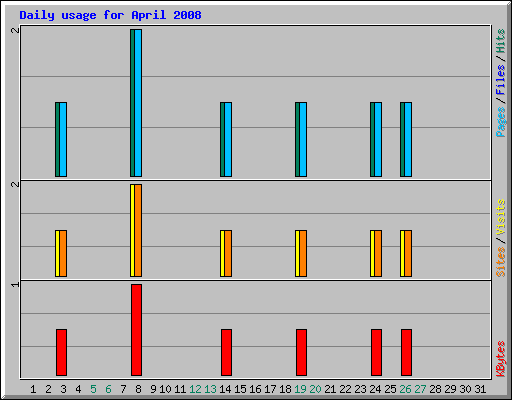Click the 'Sites' legend label
Viewport: 512px width, 400px height.
pyautogui.click(x=500, y=262)
